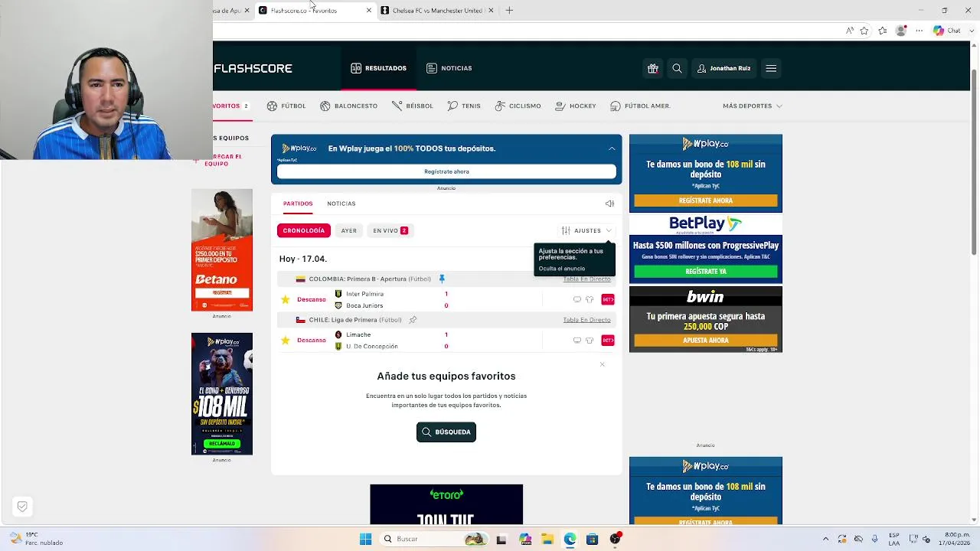Choose Tenis in sports menu
The image size is (980, 551).
pos(464,106)
